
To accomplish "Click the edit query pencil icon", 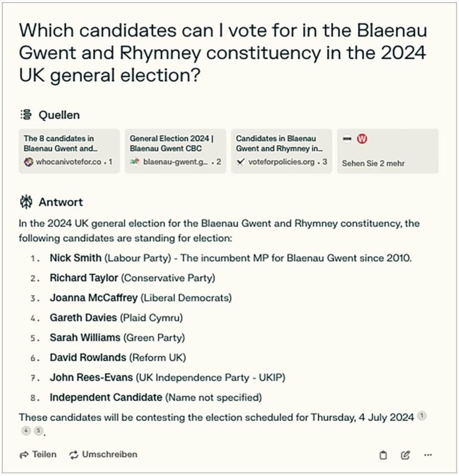I will 406,455.
